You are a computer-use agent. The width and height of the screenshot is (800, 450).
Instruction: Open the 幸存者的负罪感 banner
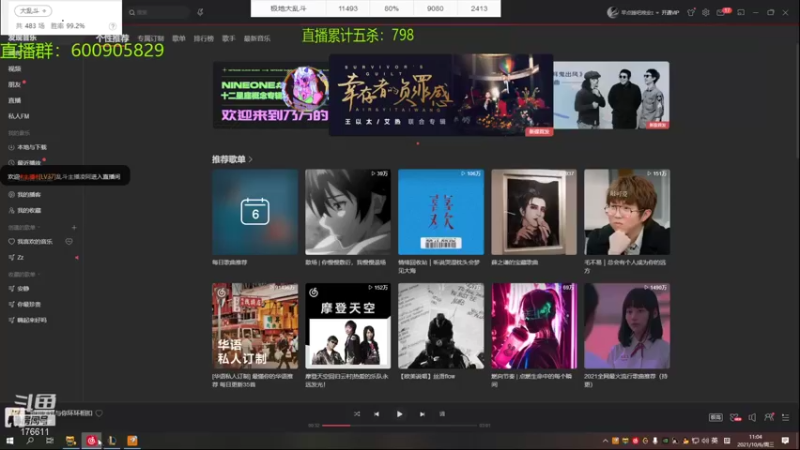click(x=441, y=95)
